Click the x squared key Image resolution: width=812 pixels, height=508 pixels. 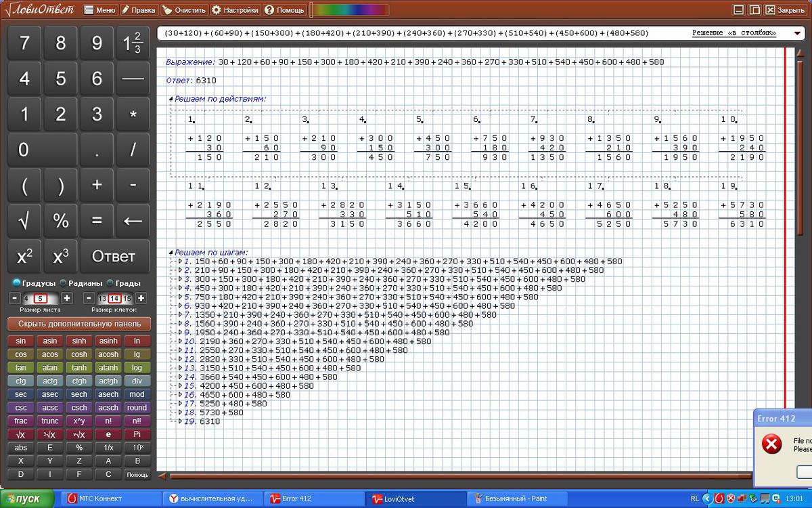[x=24, y=257]
